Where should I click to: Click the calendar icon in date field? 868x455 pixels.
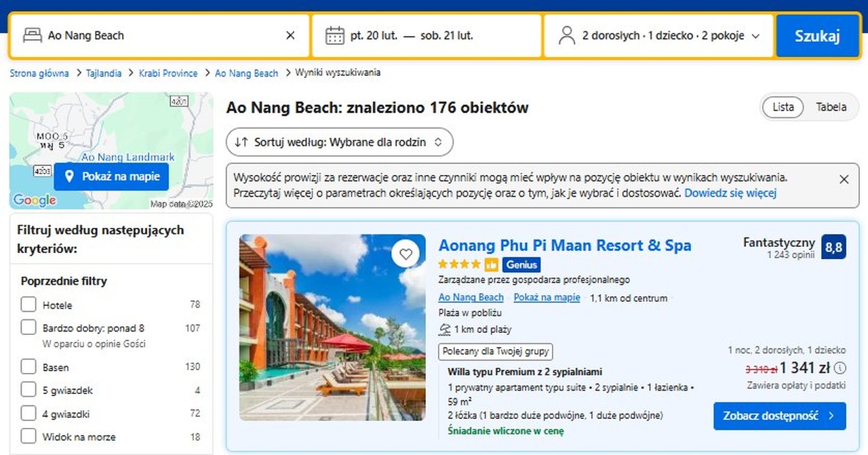point(334,36)
